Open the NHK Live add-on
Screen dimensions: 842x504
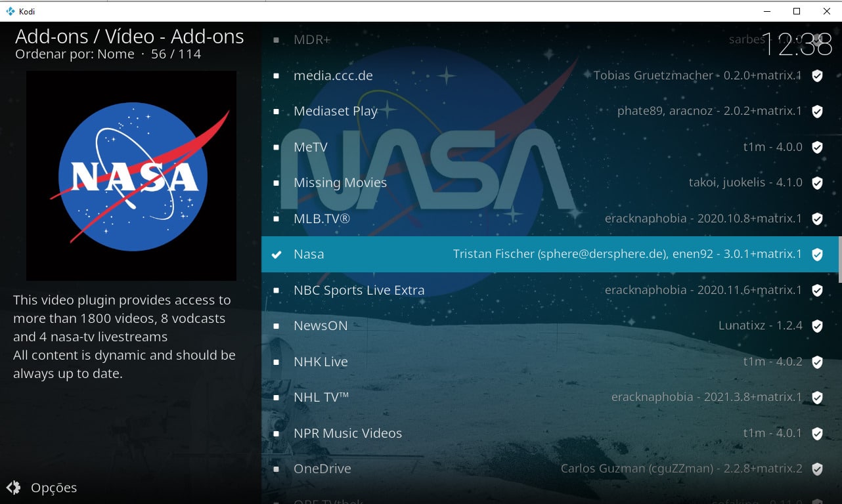tap(550, 362)
